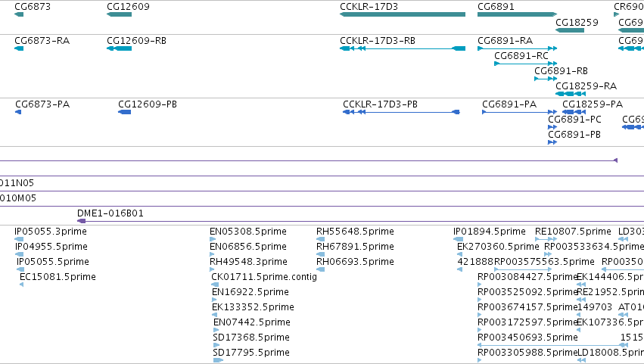Click the RE10807.5prime EST feature
The height and width of the screenshot is (364, 644).
[x=546, y=239]
